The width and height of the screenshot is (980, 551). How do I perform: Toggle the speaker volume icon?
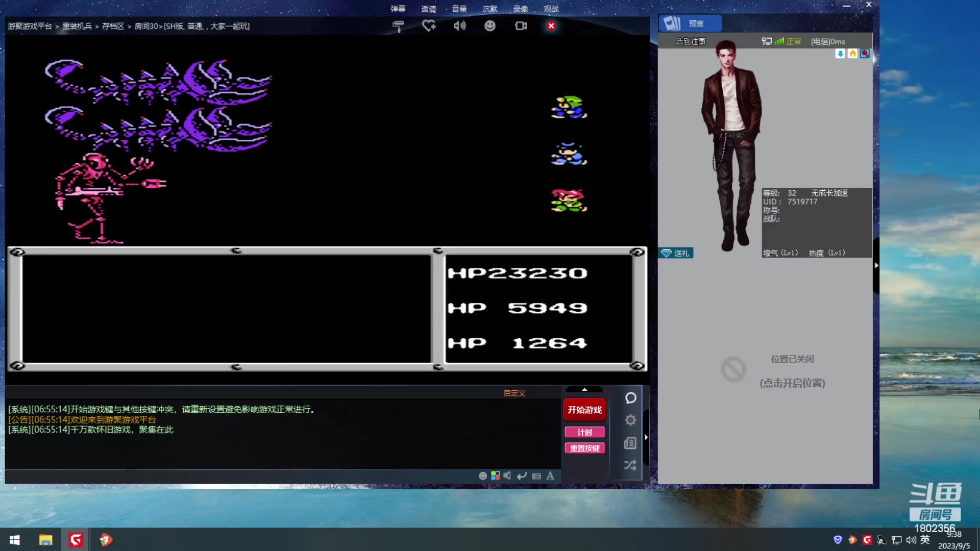click(459, 26)
